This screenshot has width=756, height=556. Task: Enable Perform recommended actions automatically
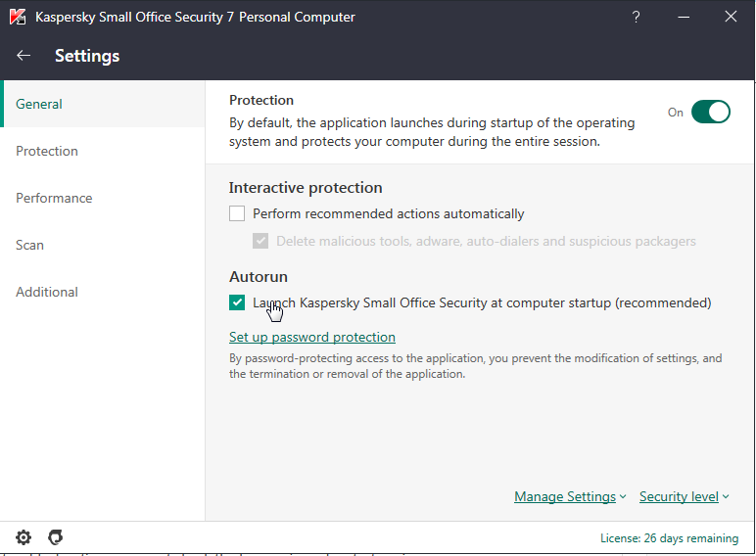click(x=237, y=213)
